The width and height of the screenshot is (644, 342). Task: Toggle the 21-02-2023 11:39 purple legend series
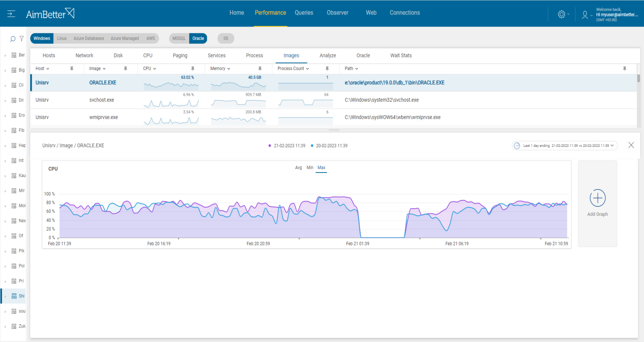click(x=287, y=146)
